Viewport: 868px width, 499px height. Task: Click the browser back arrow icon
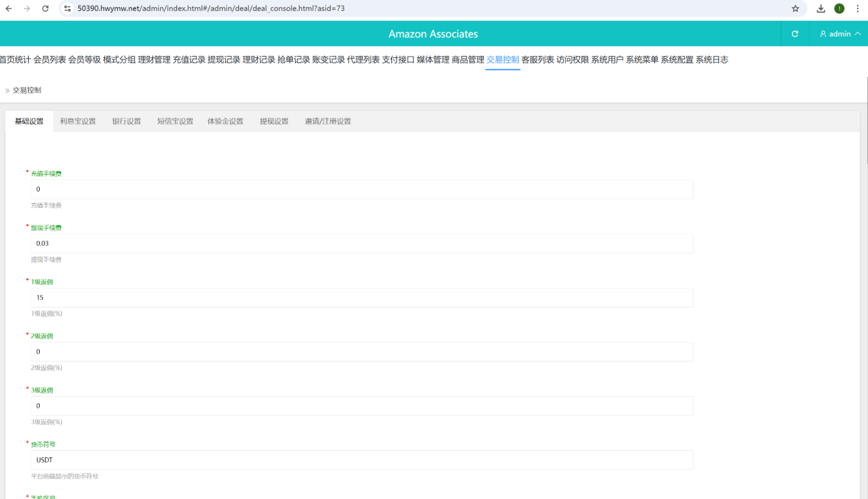8,8
